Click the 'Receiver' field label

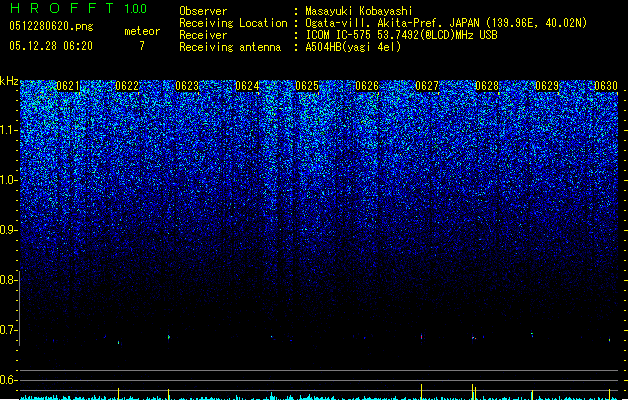coord(203,35)
